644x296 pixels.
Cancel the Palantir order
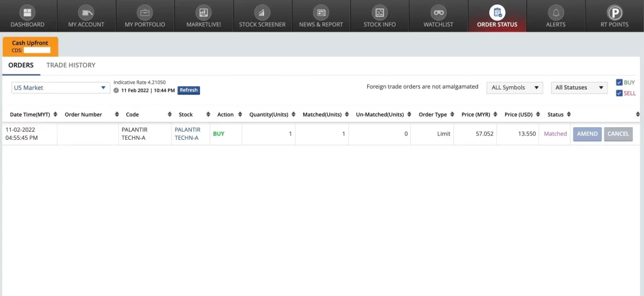(618, 134)
